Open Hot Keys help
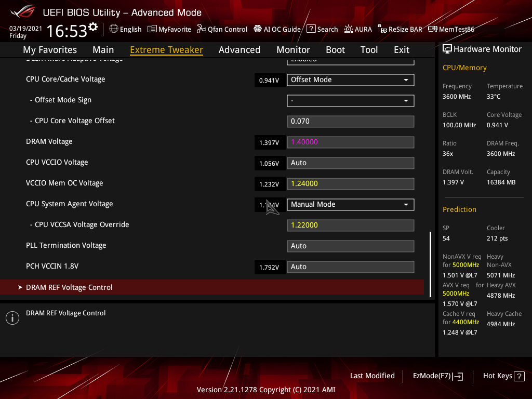532x399 pixels. coord(503,376)
